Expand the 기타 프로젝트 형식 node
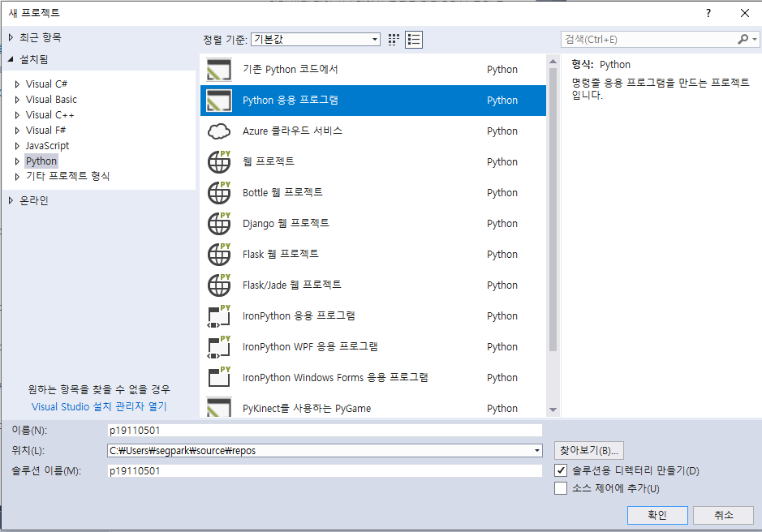This screenshot has height=532, width=762. point(17,176)
